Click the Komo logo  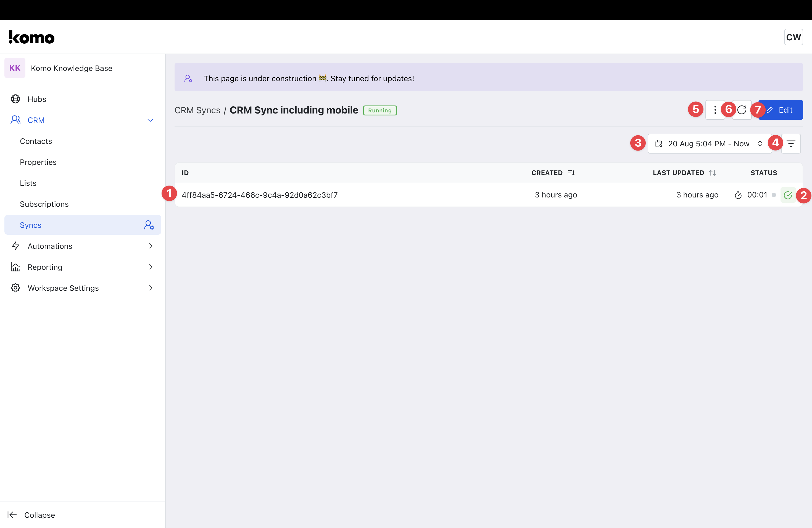tap(32, 37)
